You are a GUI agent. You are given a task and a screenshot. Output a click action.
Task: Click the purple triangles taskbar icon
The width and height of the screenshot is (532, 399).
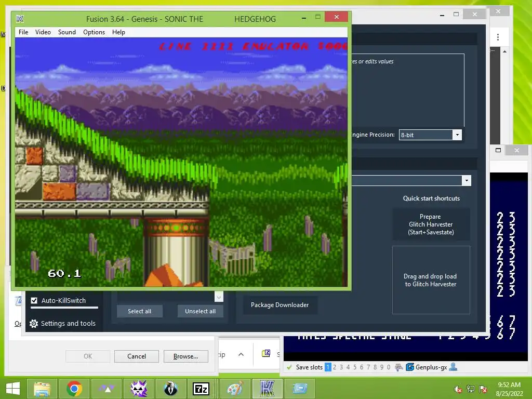tap(107, 389)
